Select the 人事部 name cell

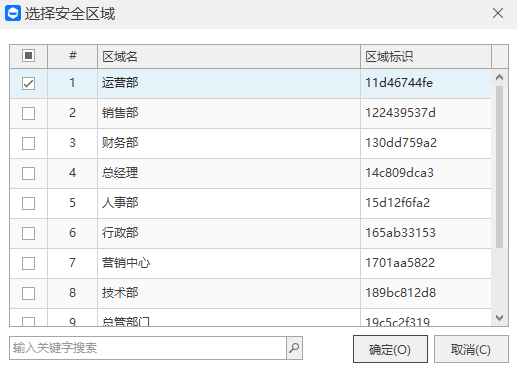tap(229, 203)
